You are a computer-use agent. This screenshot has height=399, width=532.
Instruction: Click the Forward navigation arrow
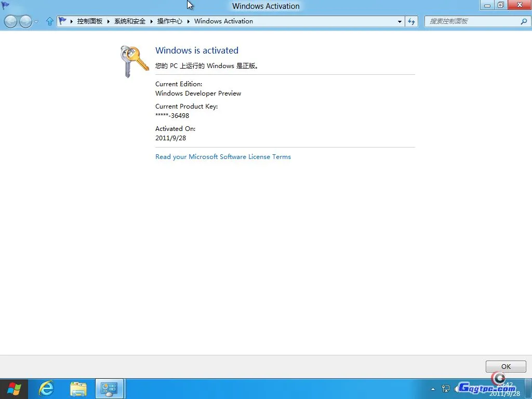[25, 21]
